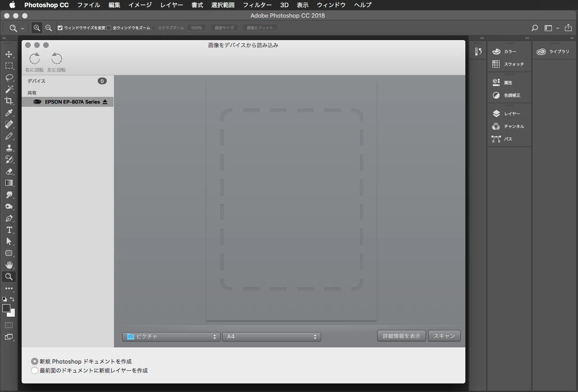Open the Apple menu
578x392 pixels.
[12, 5]
